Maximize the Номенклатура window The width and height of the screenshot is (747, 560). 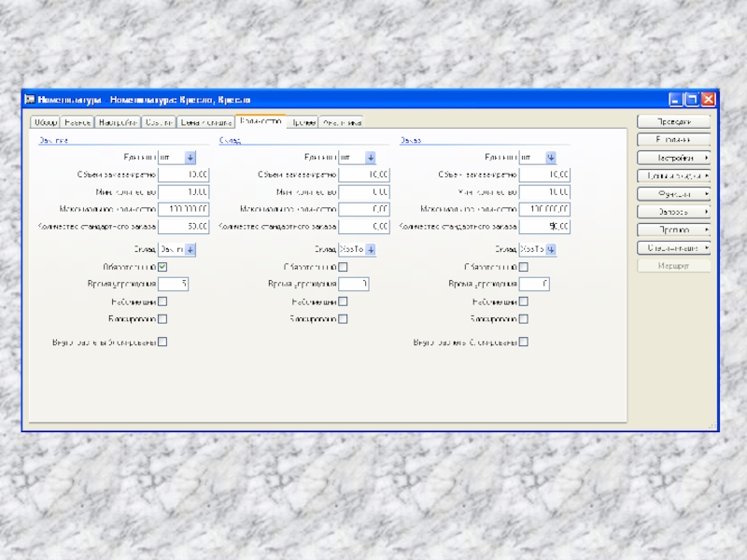692,100
